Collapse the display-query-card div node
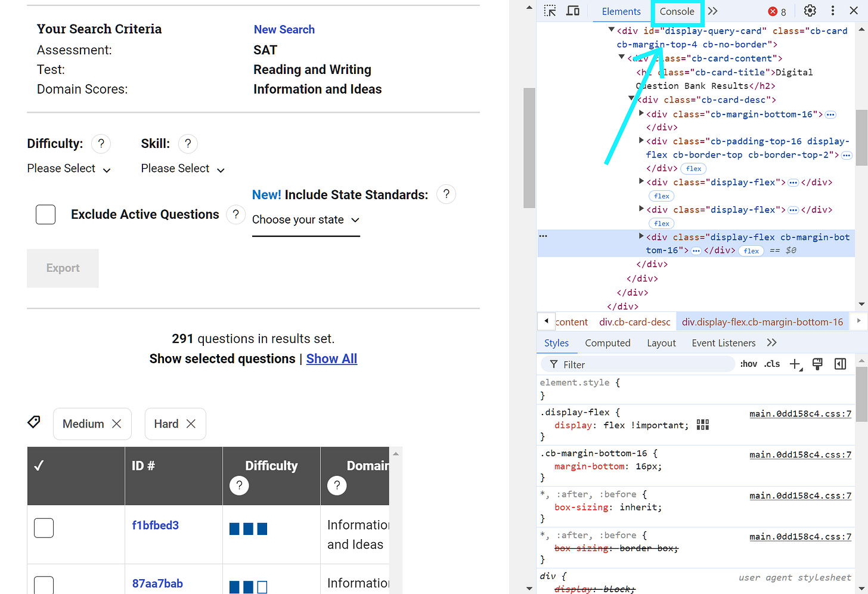 611,30
